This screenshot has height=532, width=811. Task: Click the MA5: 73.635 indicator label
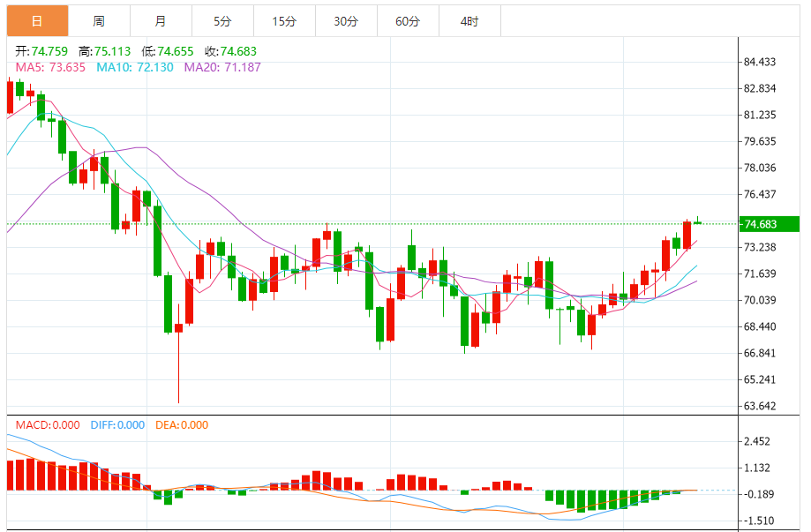[x=50, y=67]
